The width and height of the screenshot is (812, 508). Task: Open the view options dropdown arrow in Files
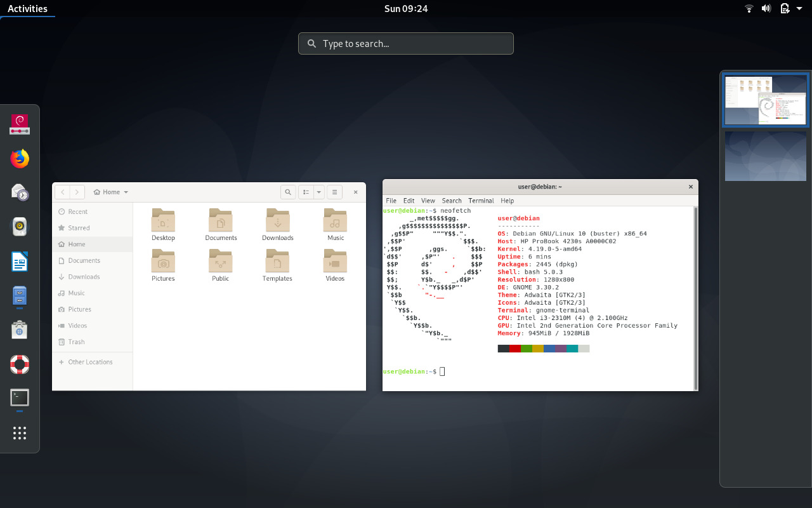coord(318,192)
